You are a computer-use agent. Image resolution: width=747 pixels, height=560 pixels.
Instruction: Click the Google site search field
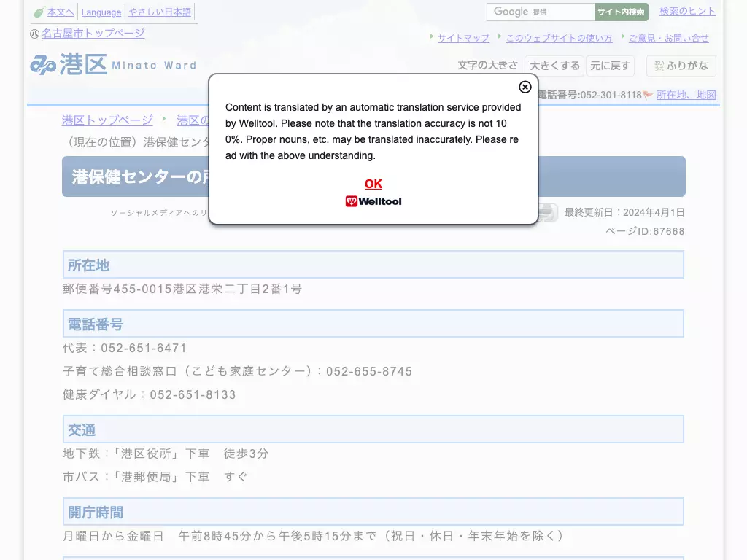point(541,12)
